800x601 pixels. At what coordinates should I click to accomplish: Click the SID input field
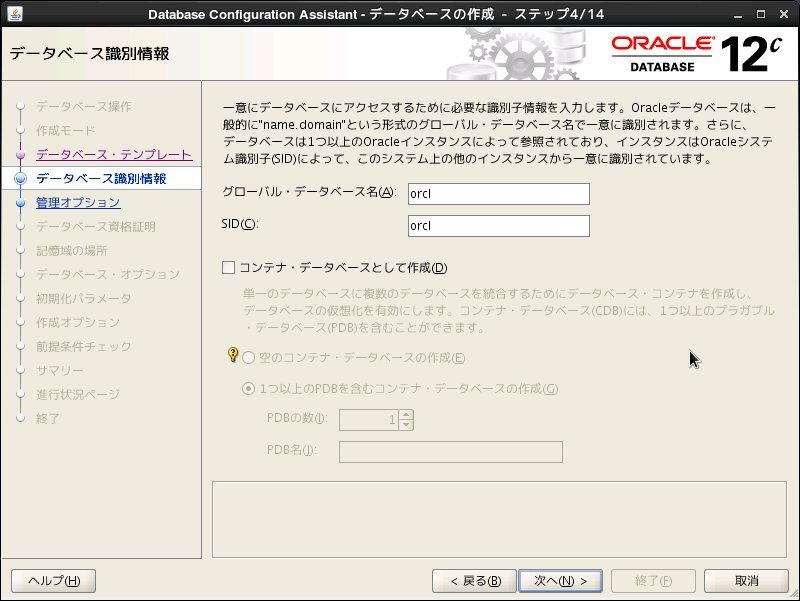click(x=498, y=226)
